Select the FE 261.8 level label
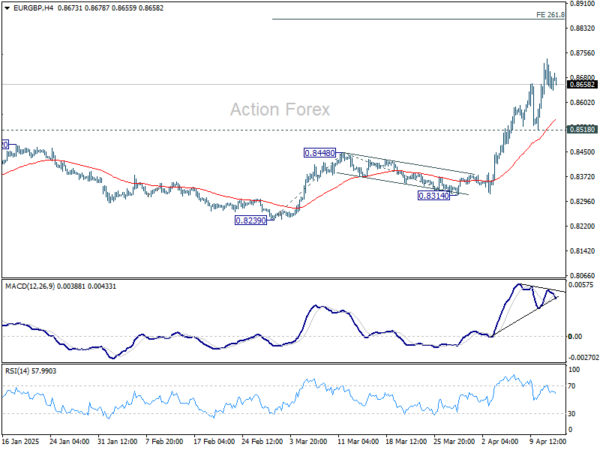The image size is (600, 450). click(x=550, y=15)
